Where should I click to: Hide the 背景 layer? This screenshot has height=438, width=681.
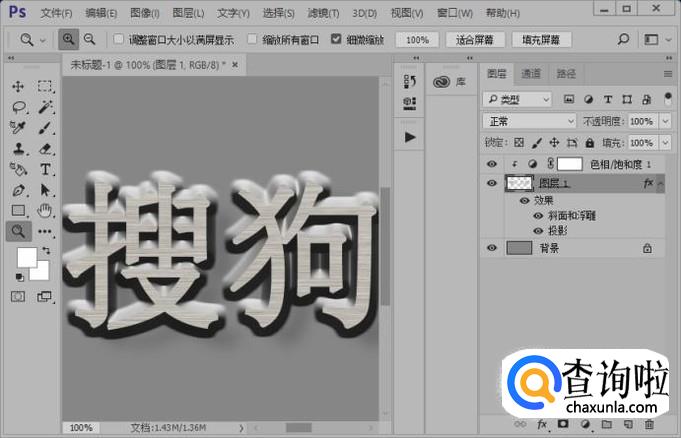click(492, 248)
